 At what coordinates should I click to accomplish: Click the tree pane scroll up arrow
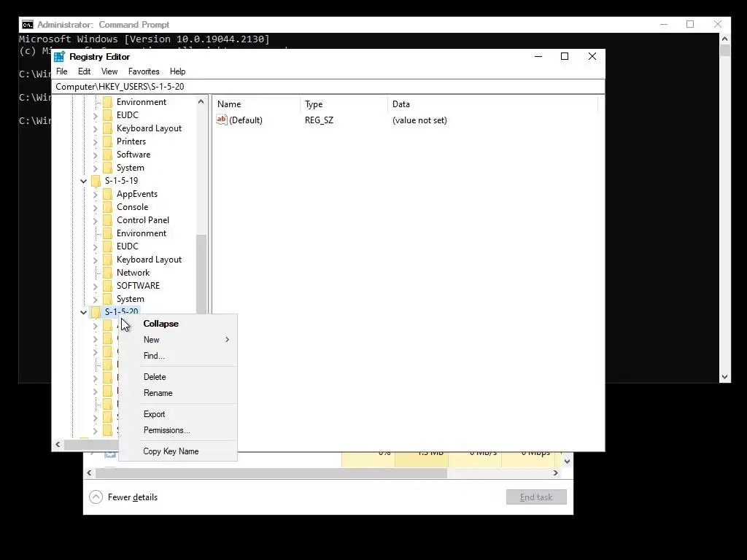pyautogui.click(x=201, y=102)
